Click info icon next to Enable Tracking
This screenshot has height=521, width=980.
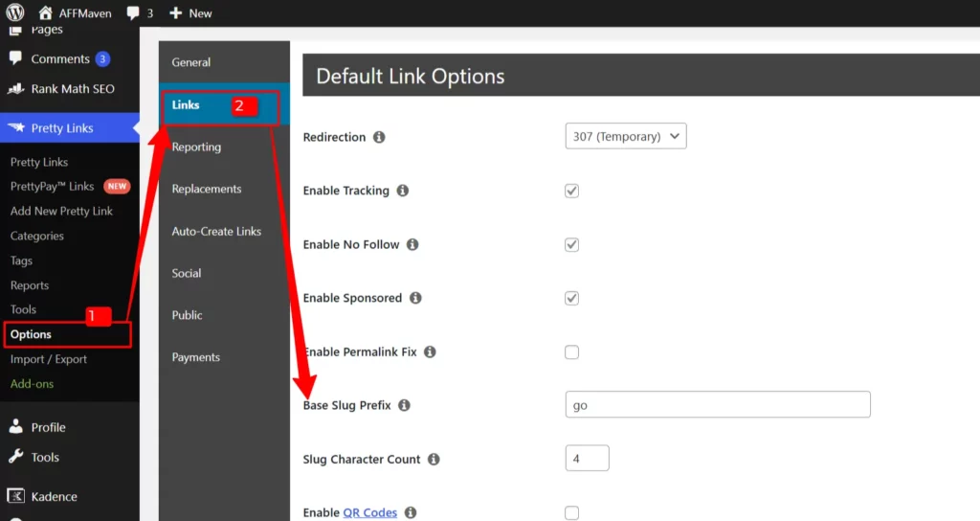pyautogui.click(x=402, y=191)
